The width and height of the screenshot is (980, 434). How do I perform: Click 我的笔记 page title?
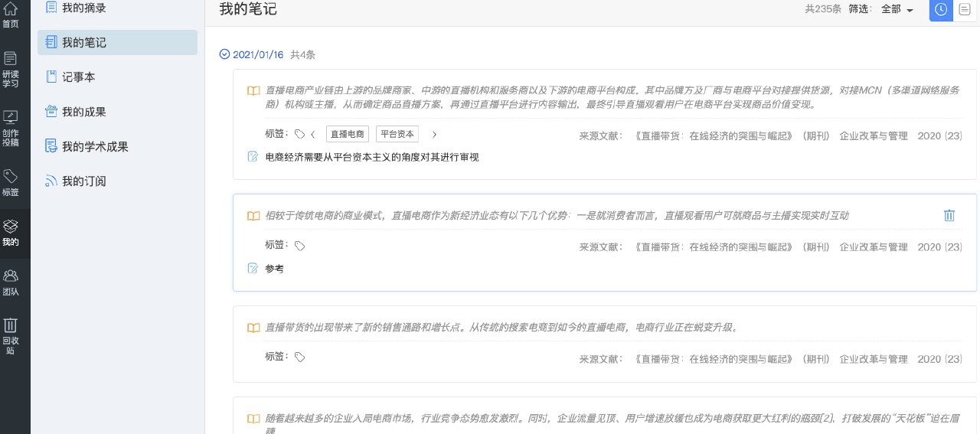[248, 9]
